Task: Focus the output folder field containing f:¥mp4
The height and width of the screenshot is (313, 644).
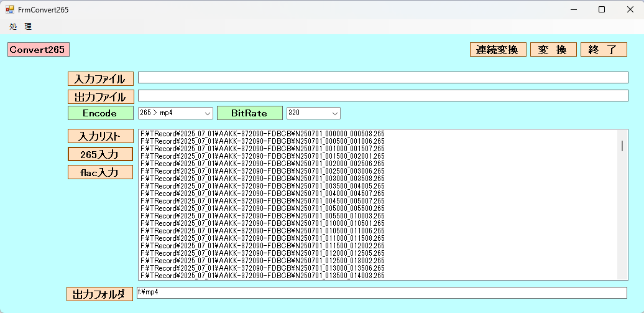Action: coord(382,292)
